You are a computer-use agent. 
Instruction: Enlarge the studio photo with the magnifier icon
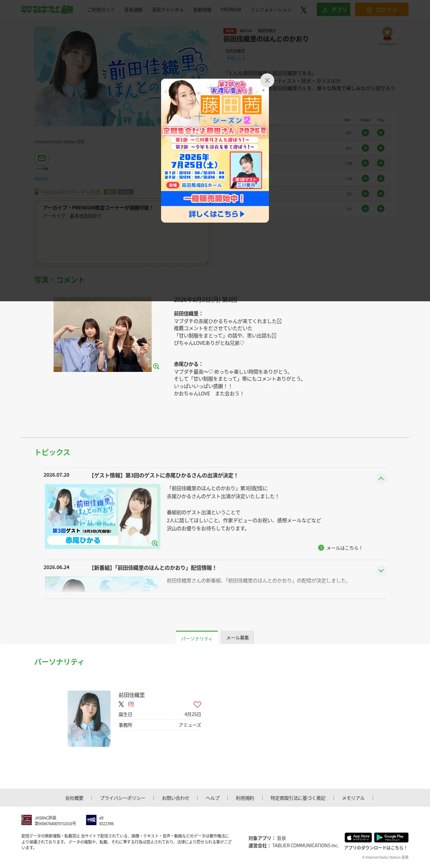156,366
